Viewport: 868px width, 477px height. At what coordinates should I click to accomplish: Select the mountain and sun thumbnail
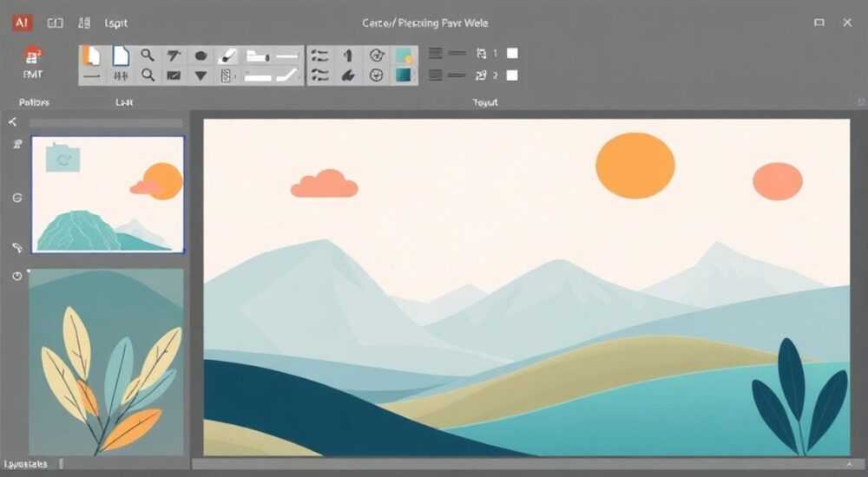click(x=108, y=195)
